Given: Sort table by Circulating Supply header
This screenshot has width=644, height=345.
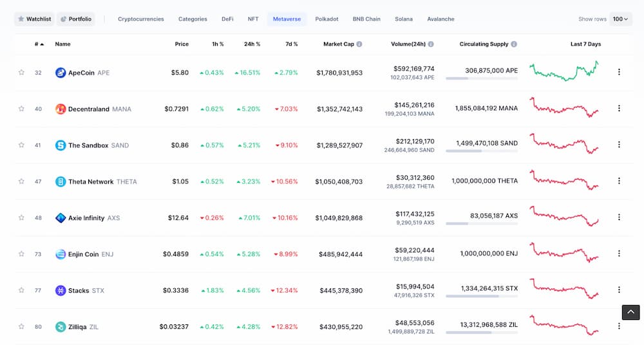Looking at the screenshot, I should coord(484,44).
